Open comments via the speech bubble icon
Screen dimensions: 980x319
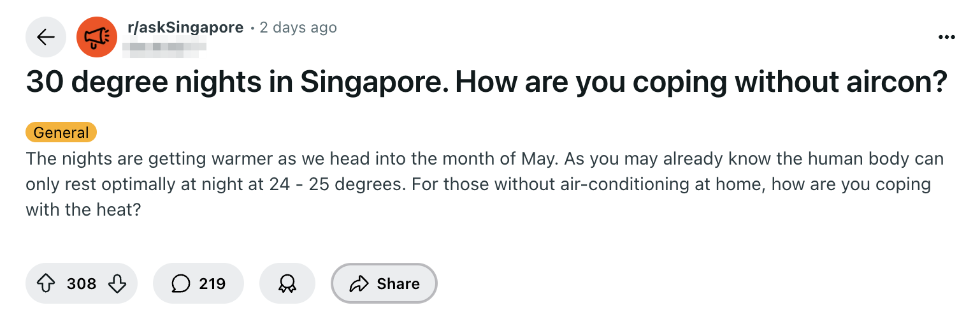coord(181,283)
